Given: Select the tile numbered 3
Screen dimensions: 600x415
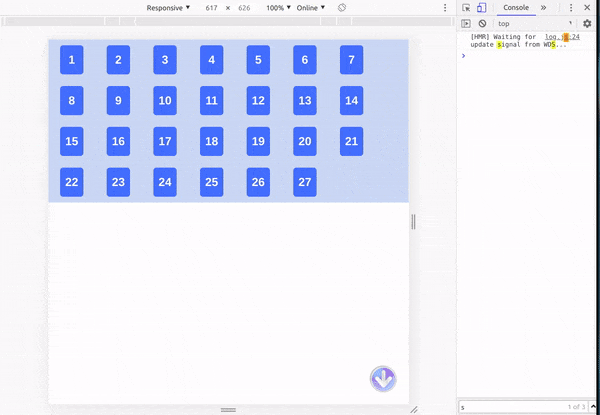Looking at the screenshot, I should coord(165,60).
